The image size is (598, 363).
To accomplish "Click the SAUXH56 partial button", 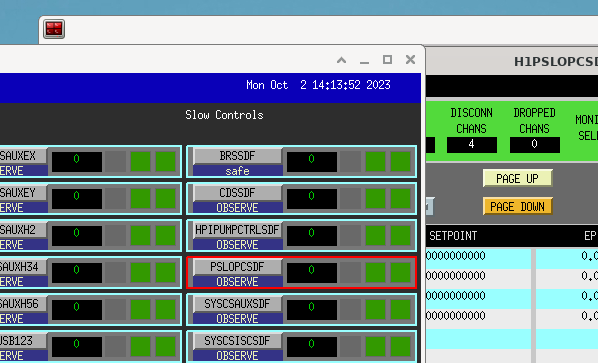I will point(23,304).
